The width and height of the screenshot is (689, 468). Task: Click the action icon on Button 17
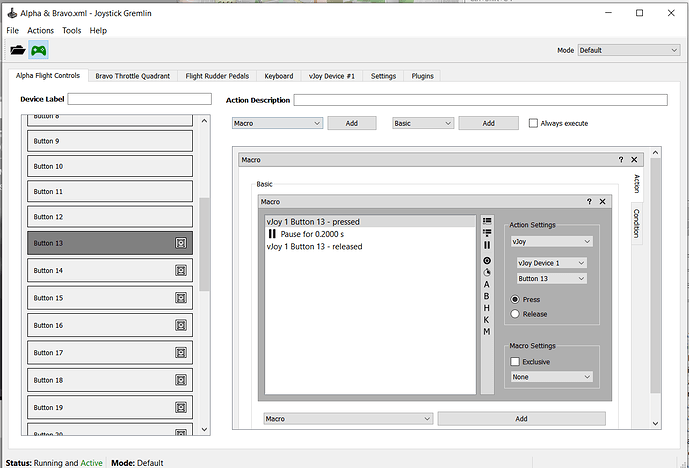181,352
